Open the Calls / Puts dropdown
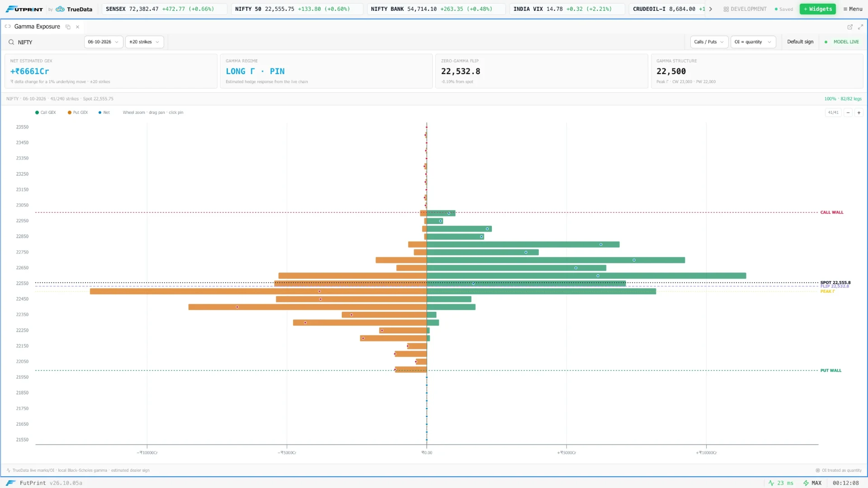Screen dimensions: 868x488 (x=709, y=42)
